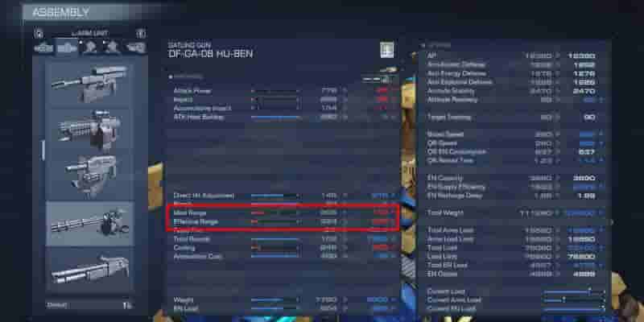Click the Total Weight row
Viewport: 644px width, 322px height.
pos(516,213)
